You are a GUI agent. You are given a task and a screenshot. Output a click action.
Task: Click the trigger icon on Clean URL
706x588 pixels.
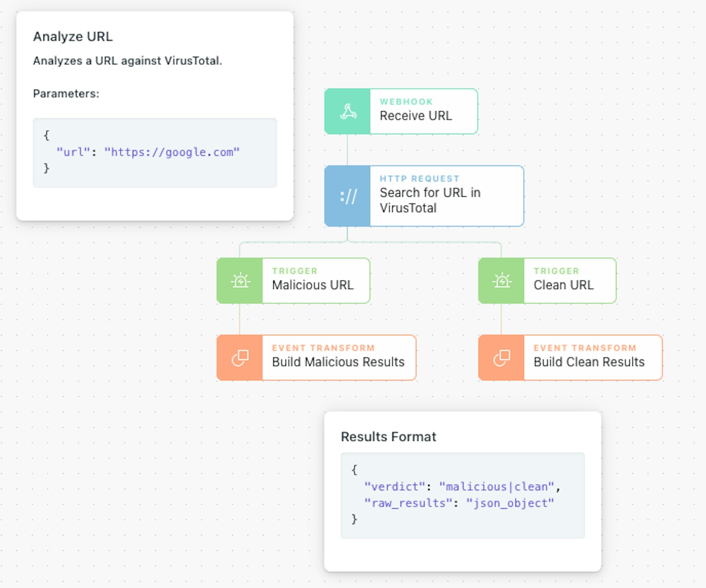click(x=502, y=281)
